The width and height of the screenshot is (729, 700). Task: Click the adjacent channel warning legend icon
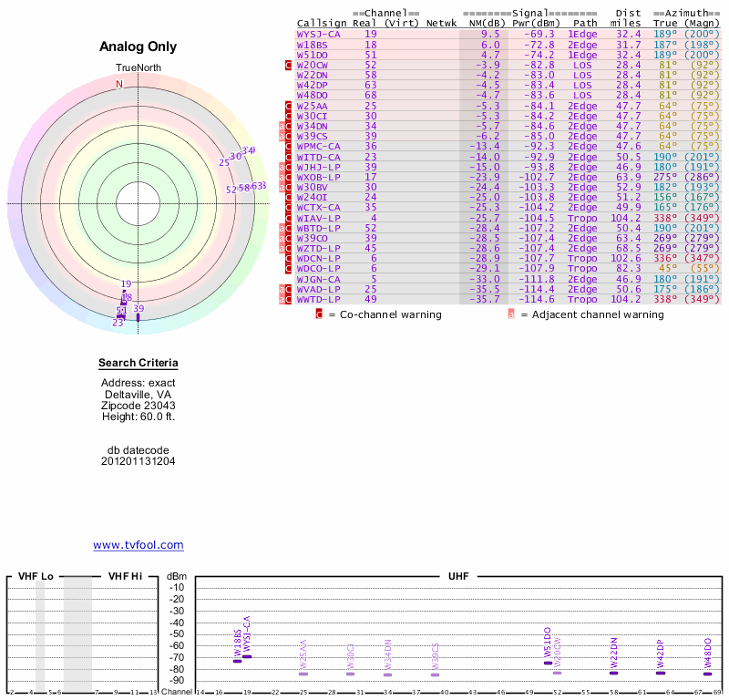[511, 314]
